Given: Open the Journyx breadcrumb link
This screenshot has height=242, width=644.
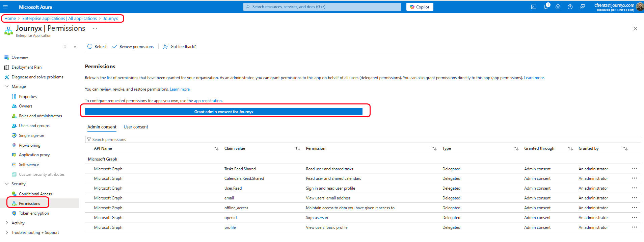Looking at the screenshot, I should tap(110, 19).
